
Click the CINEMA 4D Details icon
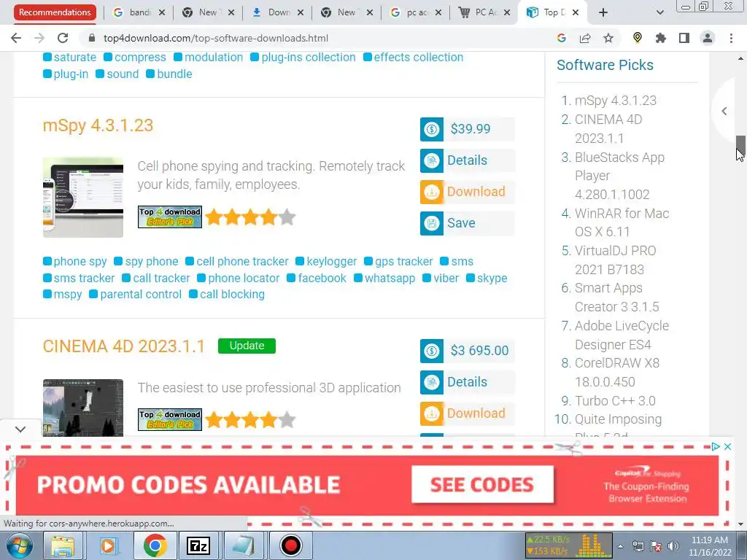coord(432,382)
